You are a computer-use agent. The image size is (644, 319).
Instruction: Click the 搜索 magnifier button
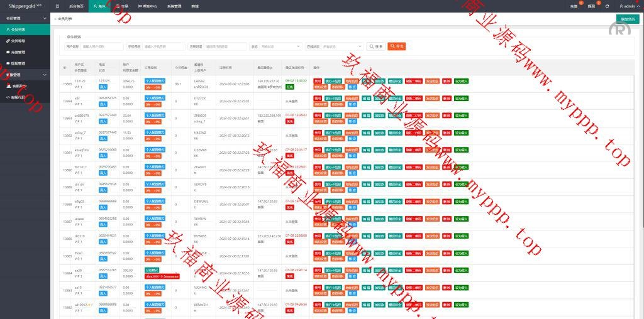[x=376, y=46]
